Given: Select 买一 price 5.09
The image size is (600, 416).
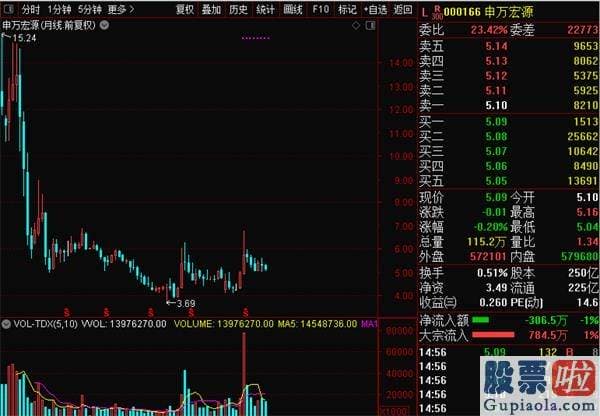Looking at the screenshot, I should click(496, 122).
